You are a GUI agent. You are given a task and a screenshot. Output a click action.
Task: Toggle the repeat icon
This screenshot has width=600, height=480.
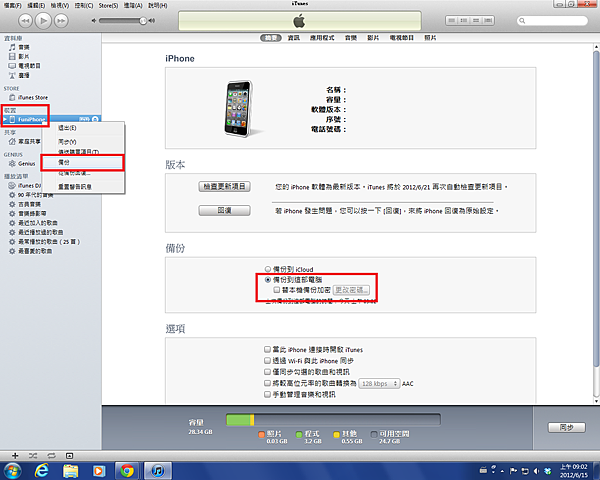(51, 456)
